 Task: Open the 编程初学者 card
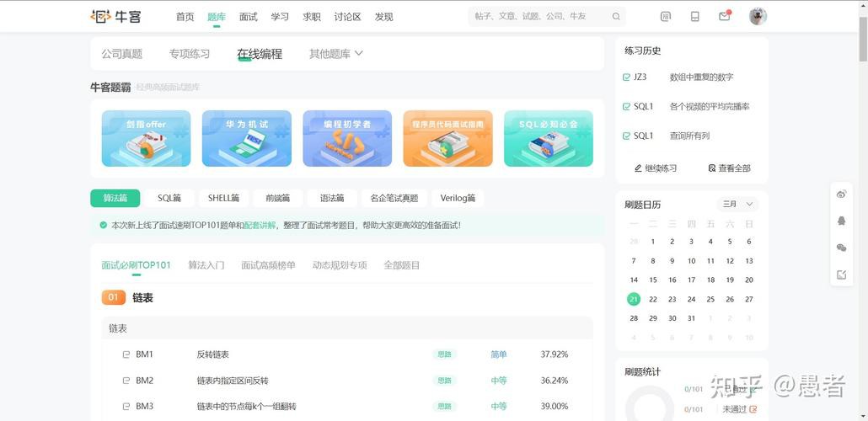(x=347, y=138)
